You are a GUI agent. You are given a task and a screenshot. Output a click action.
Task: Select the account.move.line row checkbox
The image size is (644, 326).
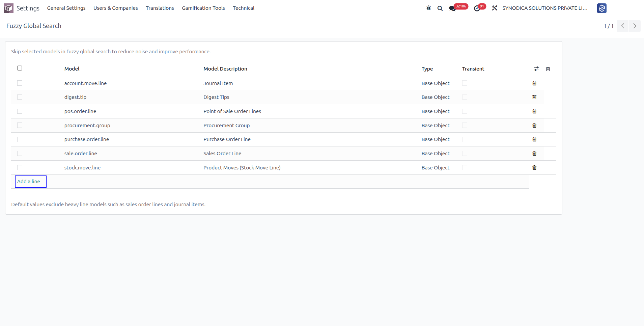click(20, 83)
